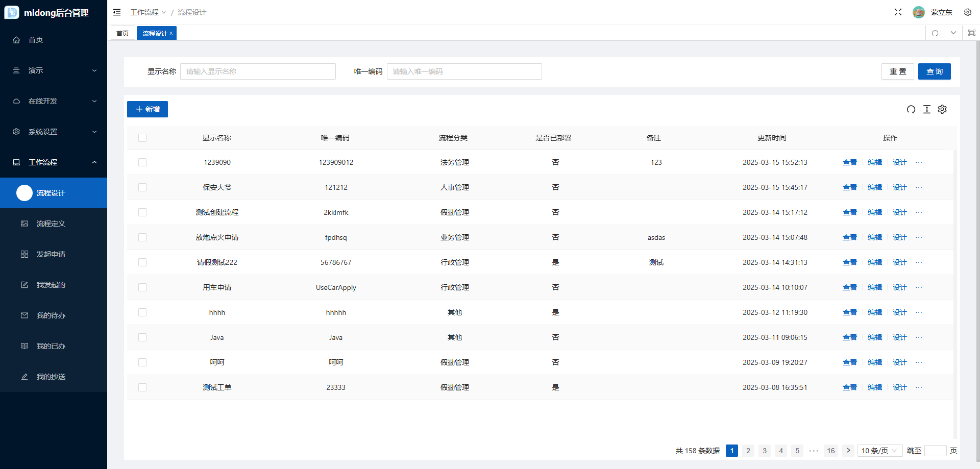Open the global settings gear in header
This screenshot has width=980, height=469.
pyautogui.click(x=967, y=12)
